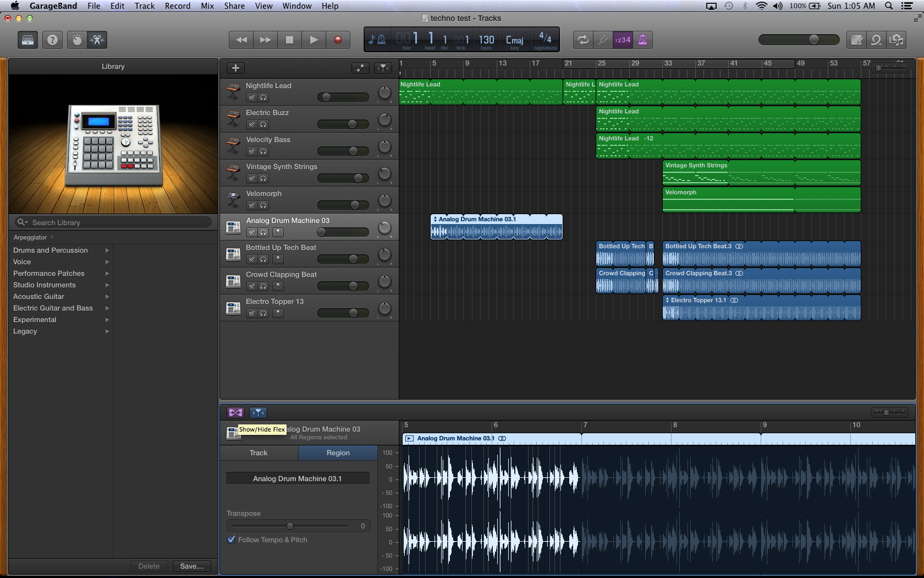The width and height of the screenshot is (924, 578).
Task: Open the Note Pad button
Action: pyautogui.click(x=856, y=40)
